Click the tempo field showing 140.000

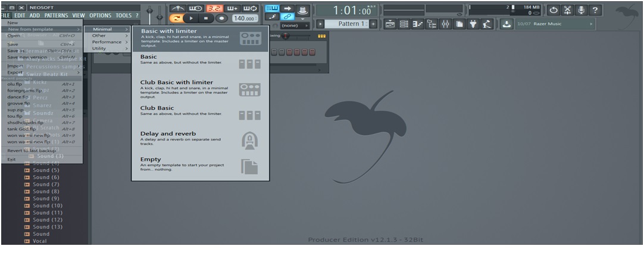245,18
